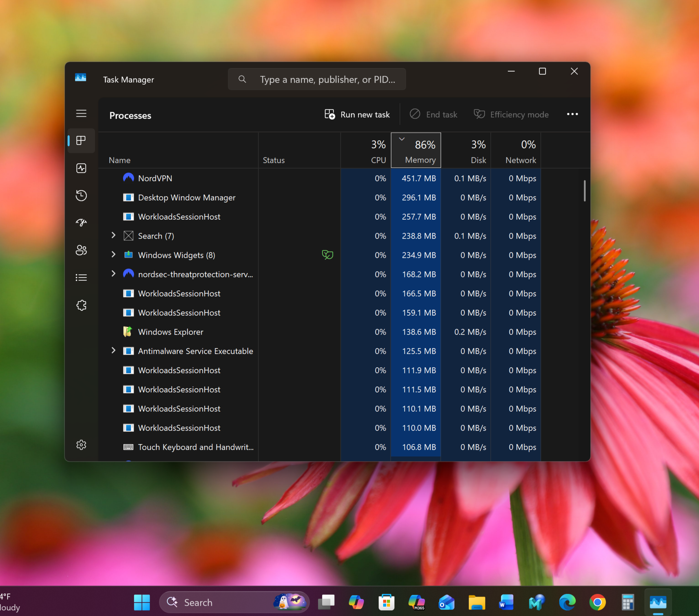The image size is (699, 616).
Task: Open the Performance page in sidebar
Action: pyautogui.click(x=81, y=168)
